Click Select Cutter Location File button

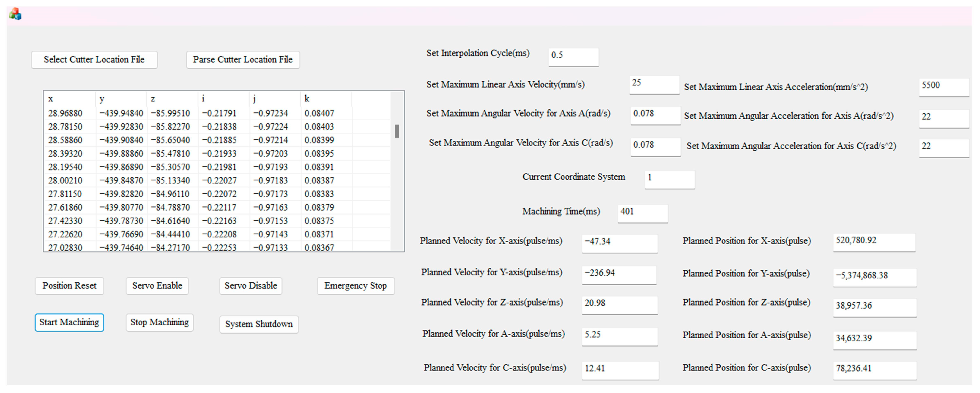coord(94,60)
